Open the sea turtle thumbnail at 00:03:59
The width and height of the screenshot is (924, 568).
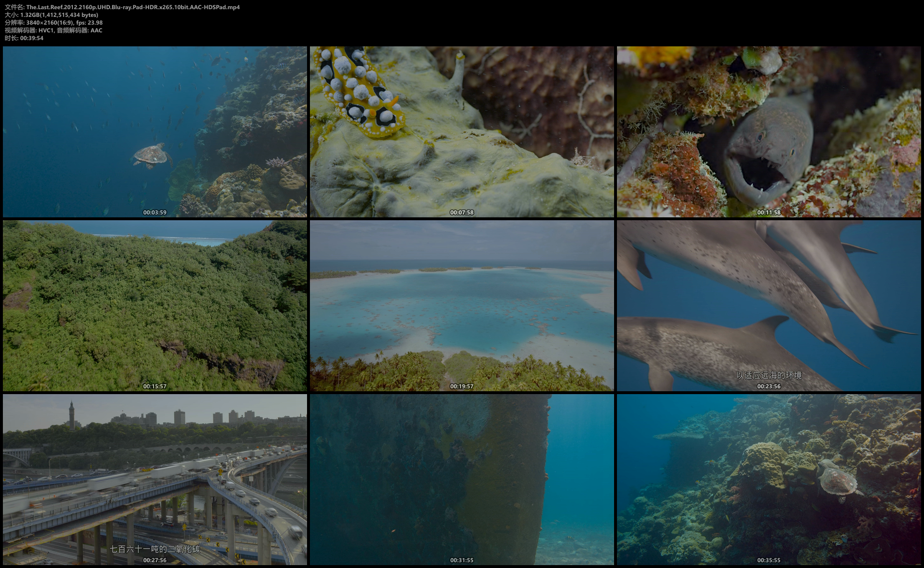pyautogui.click(x=154, y=131)
